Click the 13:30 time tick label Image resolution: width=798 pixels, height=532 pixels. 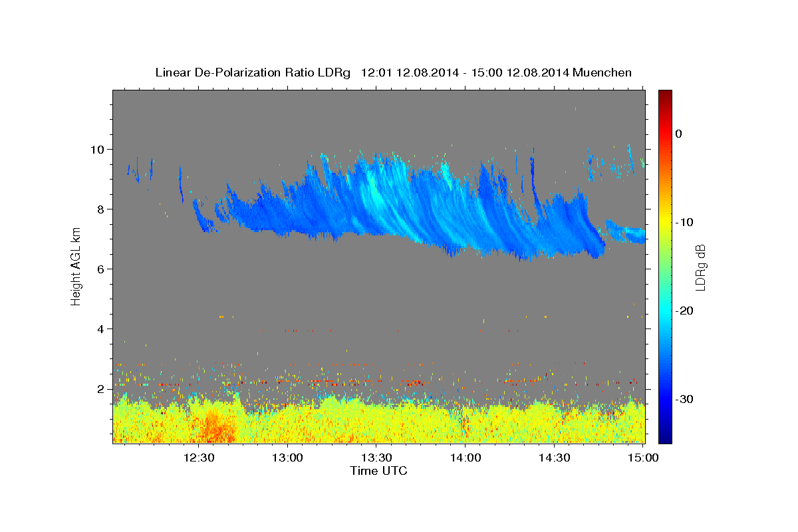(376, 458)
